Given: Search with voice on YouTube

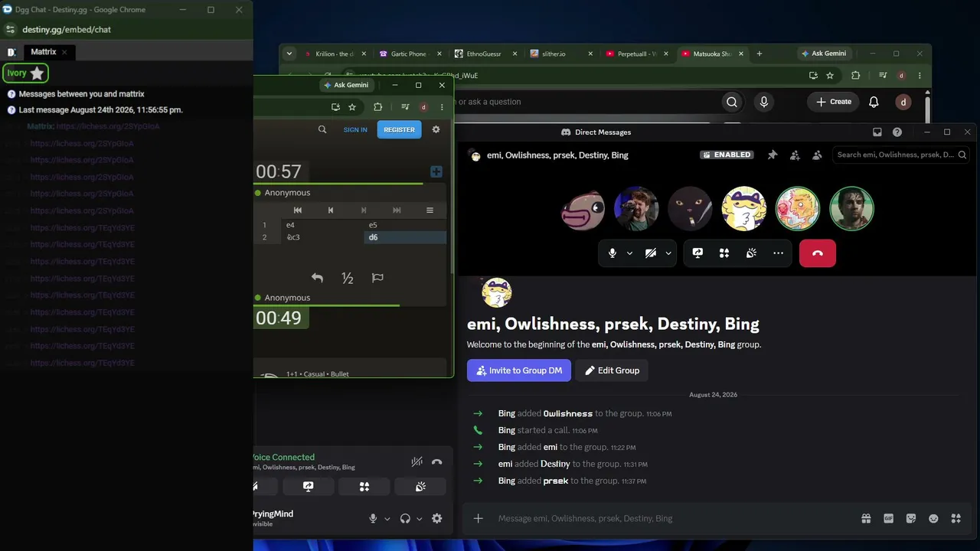Looking at the screenshot, I should (x=763, y=102).
